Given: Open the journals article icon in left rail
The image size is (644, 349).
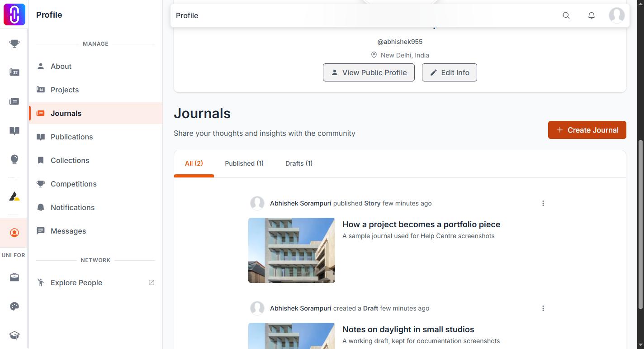Looking at the screenshot, I should point(14,102).
